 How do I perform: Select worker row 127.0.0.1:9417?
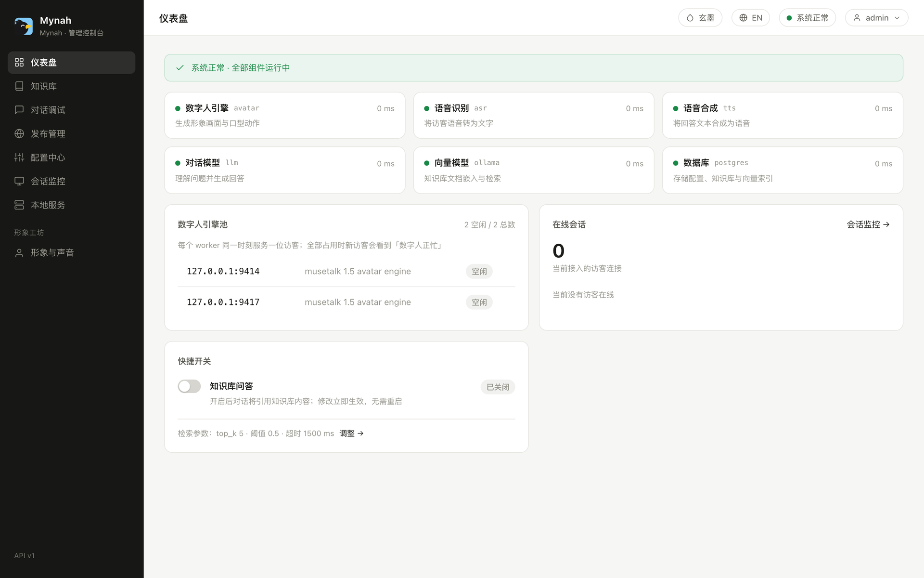coord(346,302)
